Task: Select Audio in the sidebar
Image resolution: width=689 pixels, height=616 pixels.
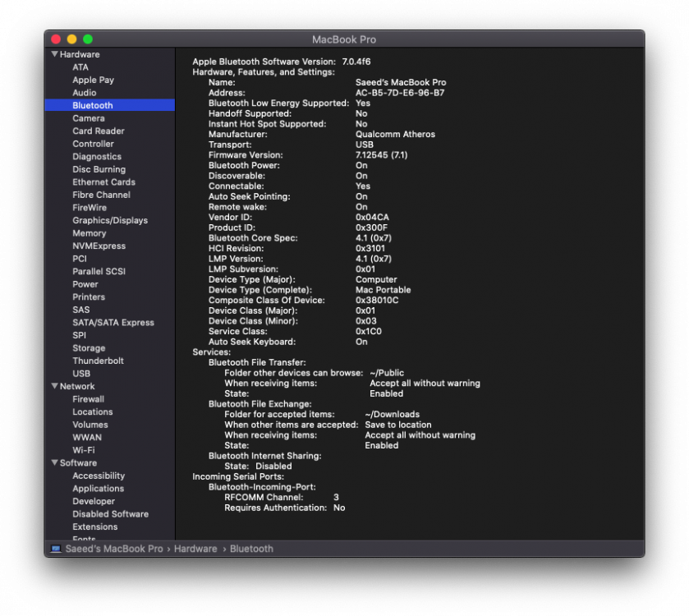Action: pos(85,93)
